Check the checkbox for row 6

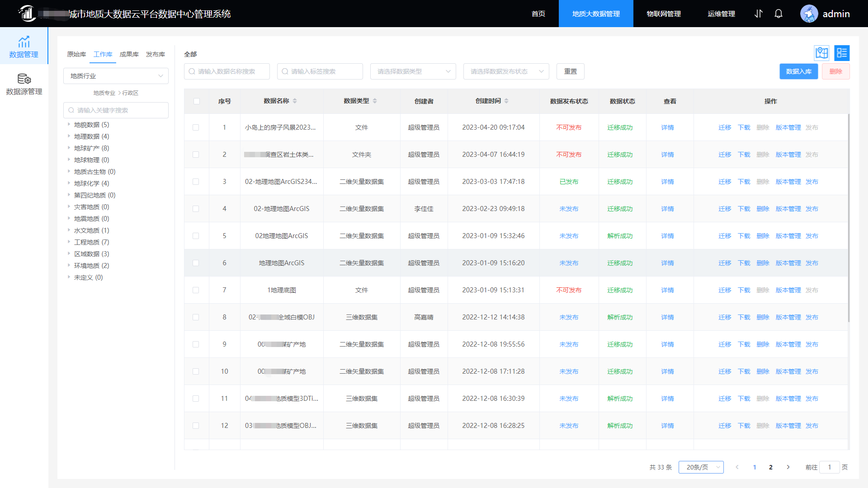[196, 263]
